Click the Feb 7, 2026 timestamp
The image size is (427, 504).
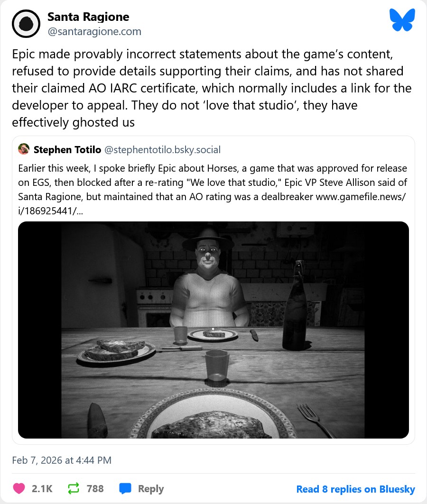62,460
